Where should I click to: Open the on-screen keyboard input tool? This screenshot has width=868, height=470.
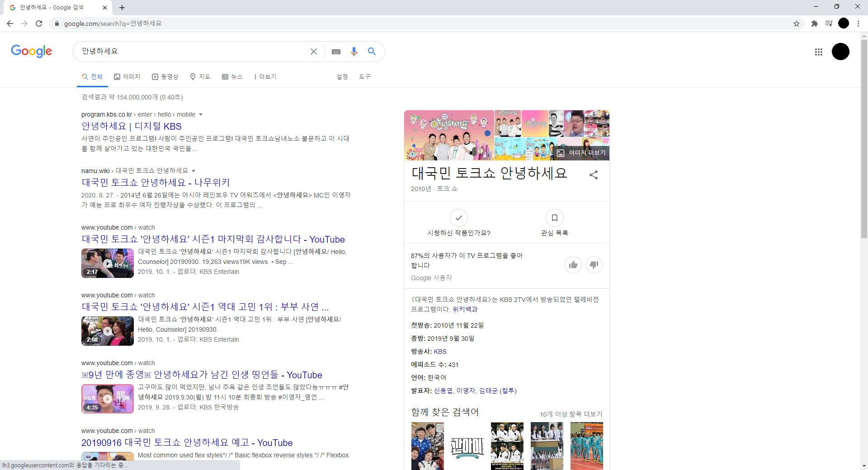pos(336,52)
